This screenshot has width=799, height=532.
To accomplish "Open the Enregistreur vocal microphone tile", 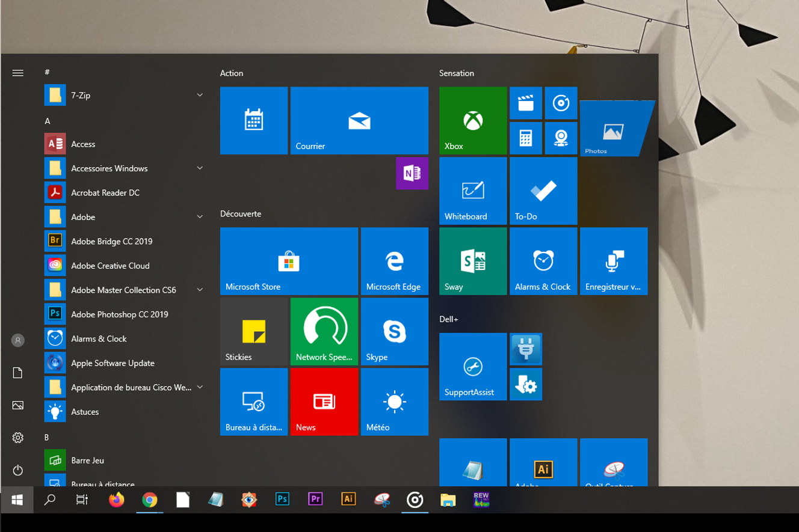I will [x=614, y=261].
